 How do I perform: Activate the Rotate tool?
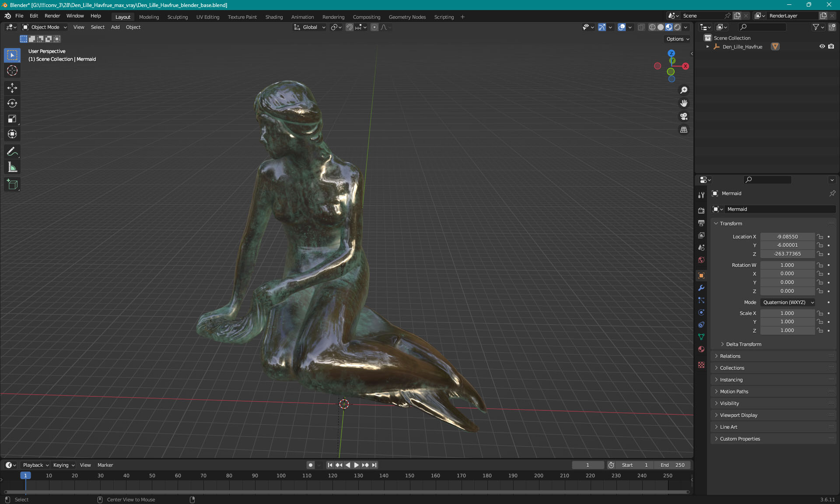[12, 103]
